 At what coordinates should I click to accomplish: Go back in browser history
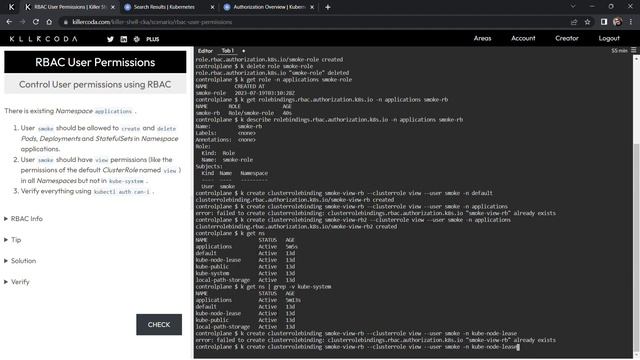point(9,22)
